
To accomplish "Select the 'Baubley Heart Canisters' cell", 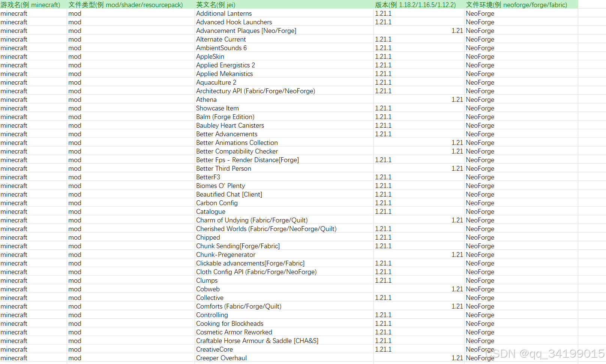I will (x=284, y=125).
